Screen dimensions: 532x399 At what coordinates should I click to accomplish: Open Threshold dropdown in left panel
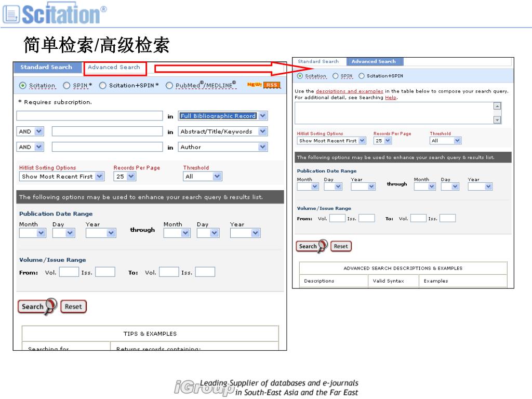point(203,177)
